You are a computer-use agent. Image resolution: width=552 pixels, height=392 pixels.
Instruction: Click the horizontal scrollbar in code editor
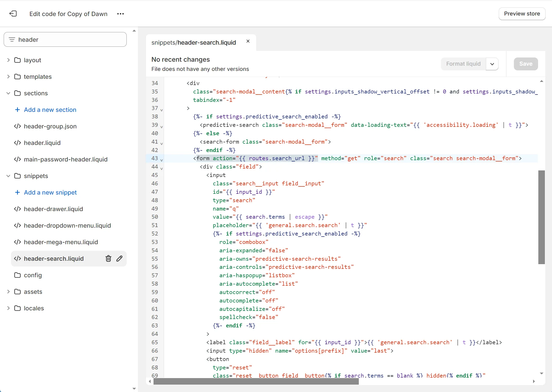tap(256, 381)
